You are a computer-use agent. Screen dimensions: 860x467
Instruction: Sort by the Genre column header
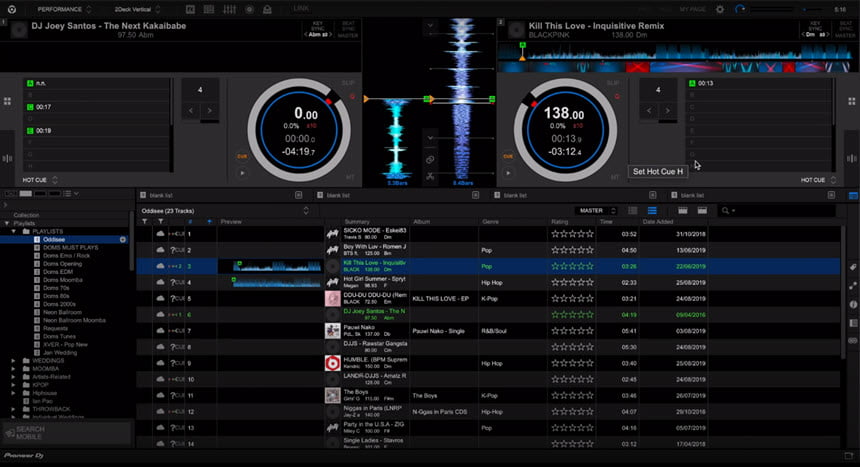click(490, 222)
